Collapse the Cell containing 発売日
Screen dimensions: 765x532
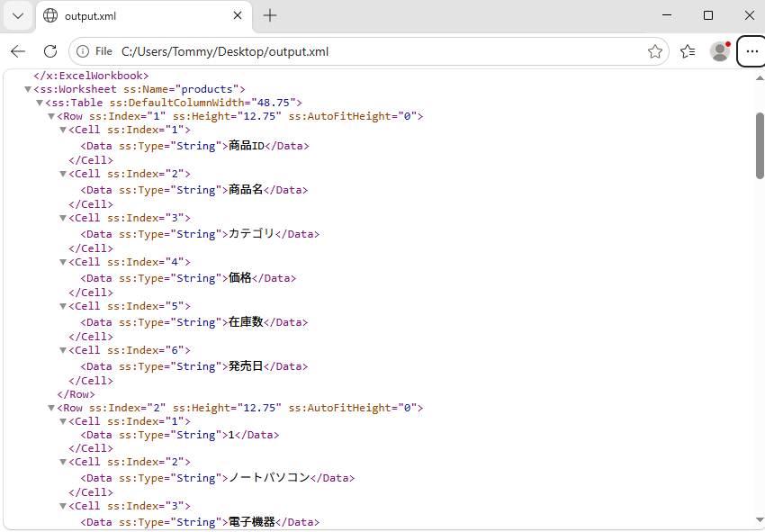click(63, 350)
